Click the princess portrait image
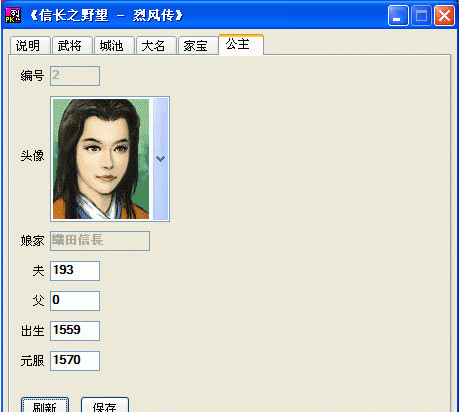Screen dimensions: 459x414 coord(101,159)
